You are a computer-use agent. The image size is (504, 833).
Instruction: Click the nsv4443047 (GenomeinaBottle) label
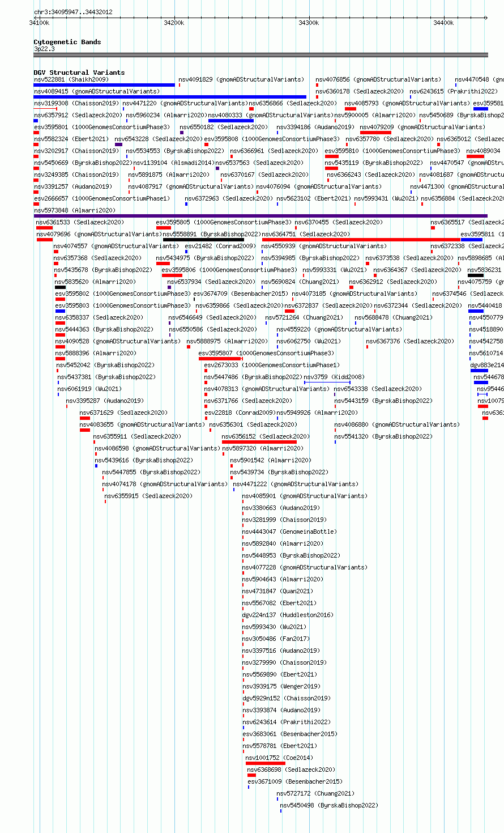(x=289, y=532)
